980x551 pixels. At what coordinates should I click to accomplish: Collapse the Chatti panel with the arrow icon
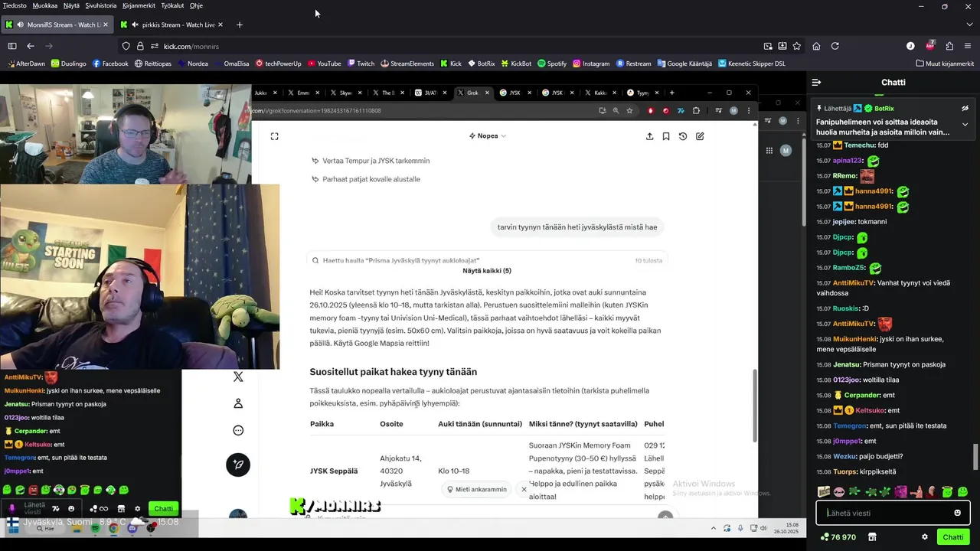816,82
